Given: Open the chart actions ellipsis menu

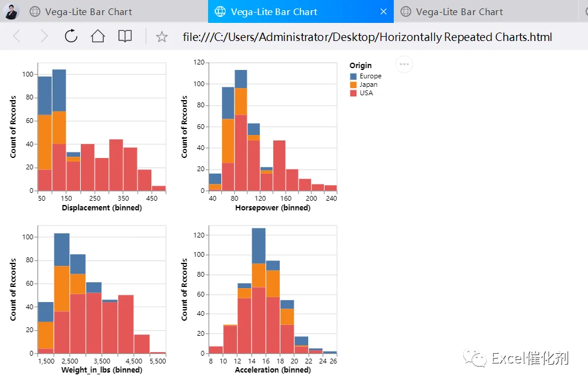Looking at the screenshot, I should (404, 64).
